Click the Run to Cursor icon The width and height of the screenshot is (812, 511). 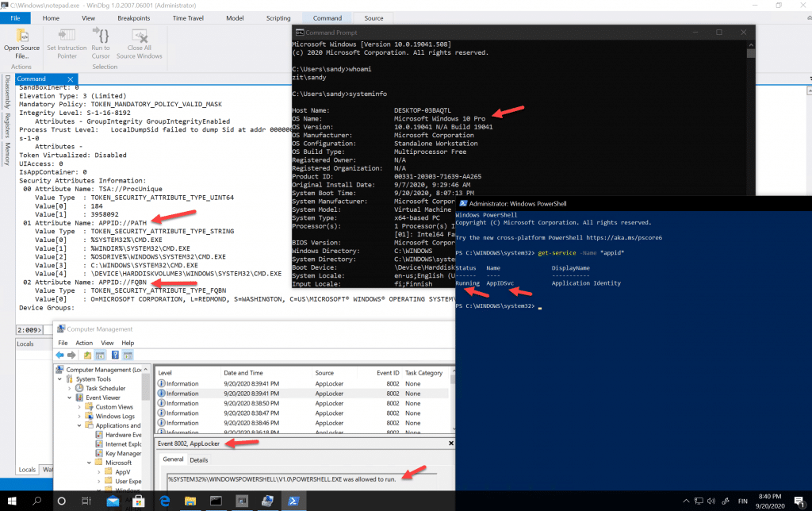[101, 35]
